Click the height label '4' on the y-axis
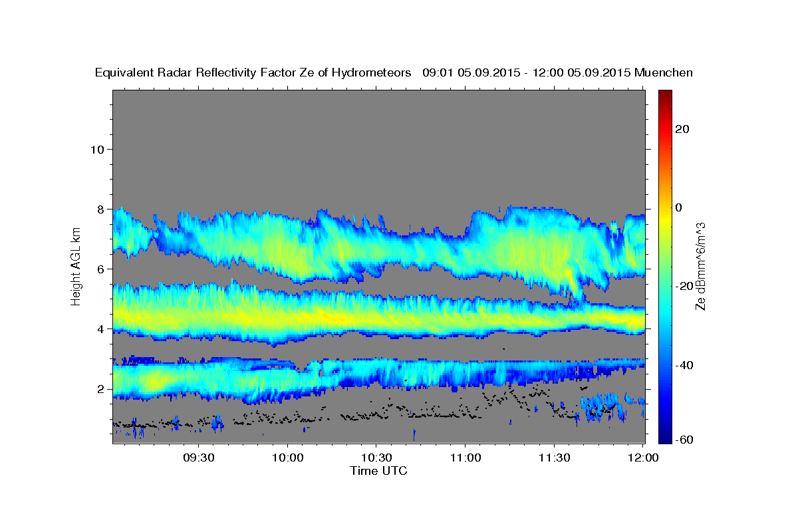This screenshot has height=532, width=798. 100,329
